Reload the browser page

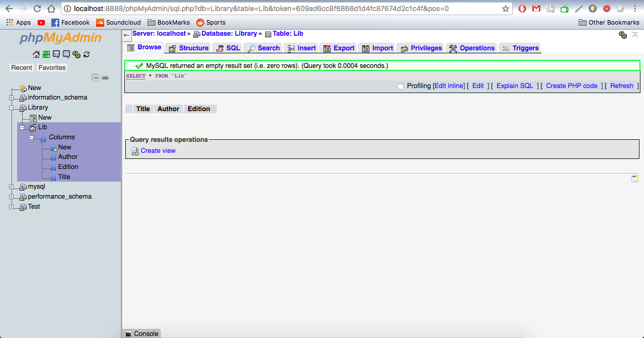pyautogui.click(x=37, y=9)
